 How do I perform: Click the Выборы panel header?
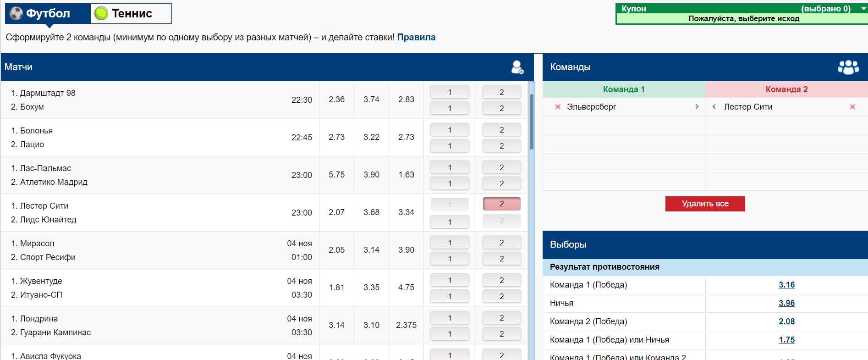[705, 244]
